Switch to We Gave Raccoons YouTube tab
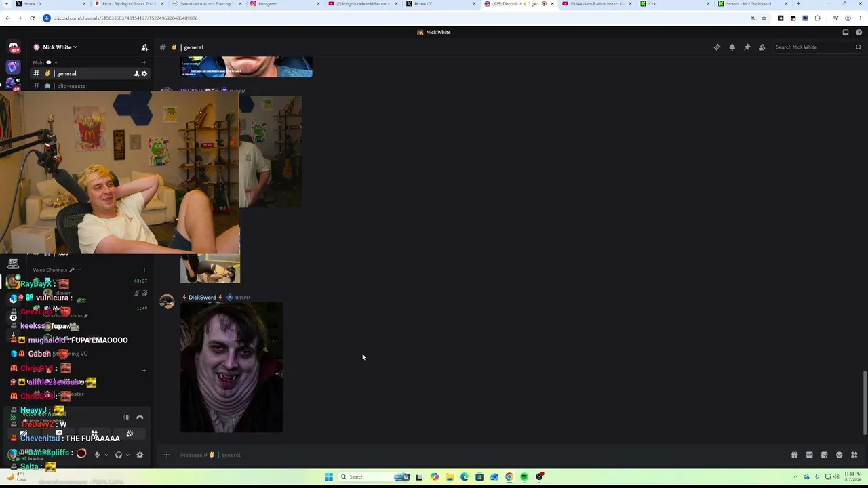Viewport: 868px width, 488px height. pos(596,4)
